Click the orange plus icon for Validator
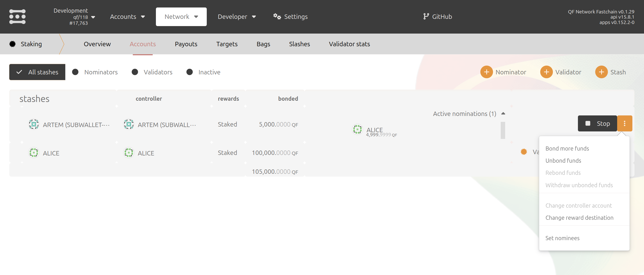This screenshot has height=275, width=644. click(x=546, y=72)
